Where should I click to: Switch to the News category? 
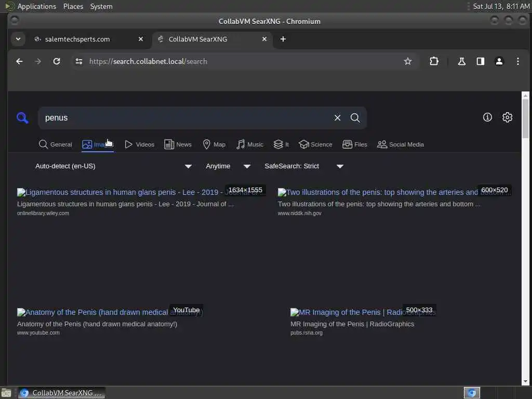178,144
